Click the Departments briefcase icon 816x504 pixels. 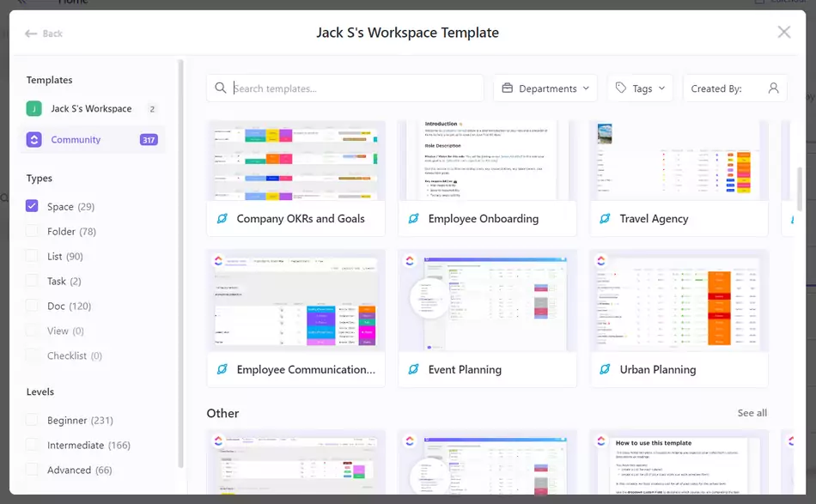pos(507,88)
